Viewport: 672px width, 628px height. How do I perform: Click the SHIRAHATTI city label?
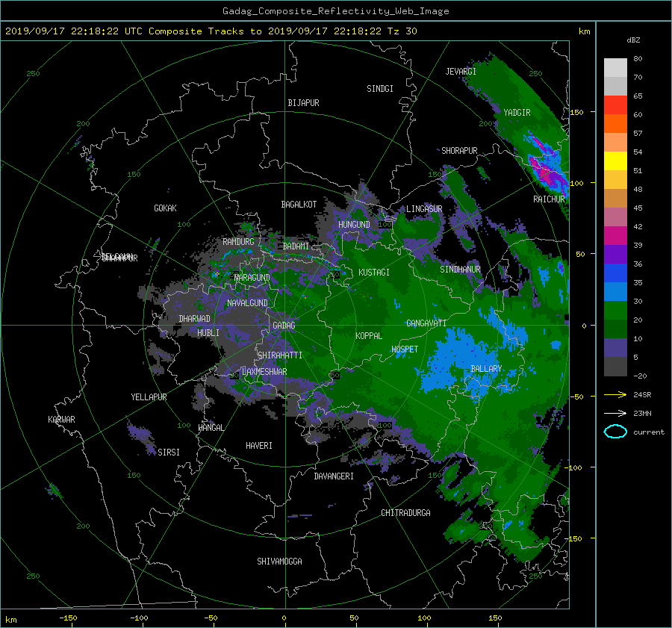pyautogui.click(x=280, y=355)
